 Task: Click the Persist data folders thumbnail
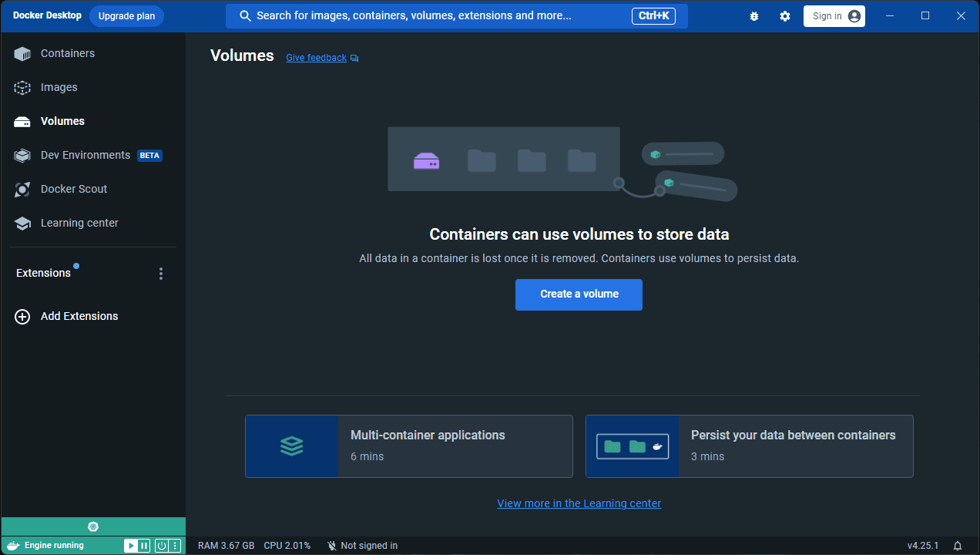(x=633, y=446)
